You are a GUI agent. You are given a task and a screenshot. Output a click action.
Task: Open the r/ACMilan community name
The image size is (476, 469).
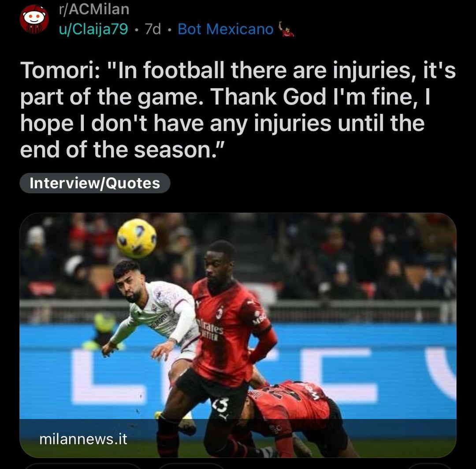[x=94, y=9]
